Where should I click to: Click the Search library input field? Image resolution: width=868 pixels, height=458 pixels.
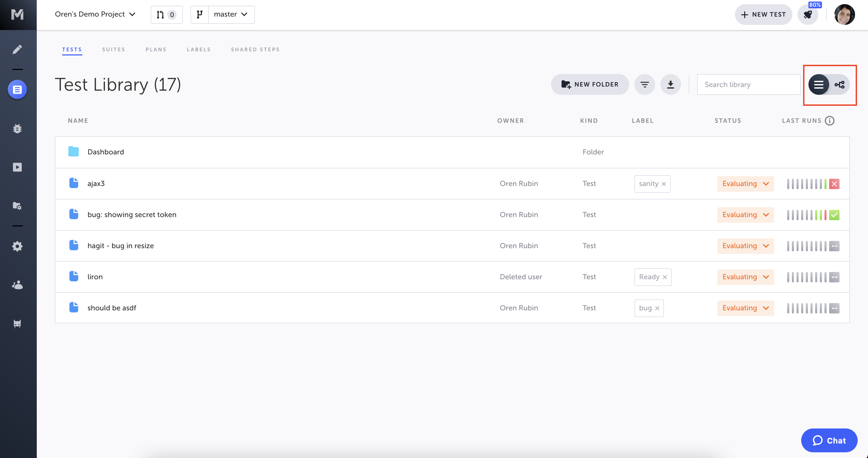(748, 85)
